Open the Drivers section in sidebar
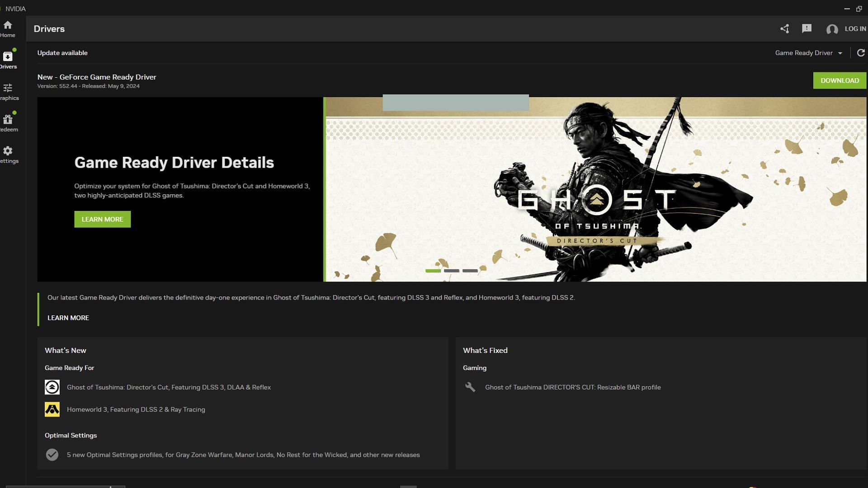 point(8,60)
